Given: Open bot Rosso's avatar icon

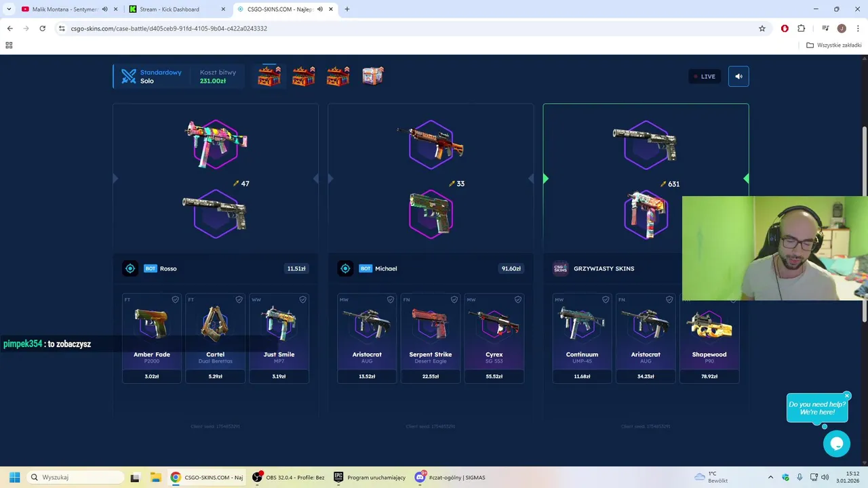Looking at the screenshot, I should point(130,268).
